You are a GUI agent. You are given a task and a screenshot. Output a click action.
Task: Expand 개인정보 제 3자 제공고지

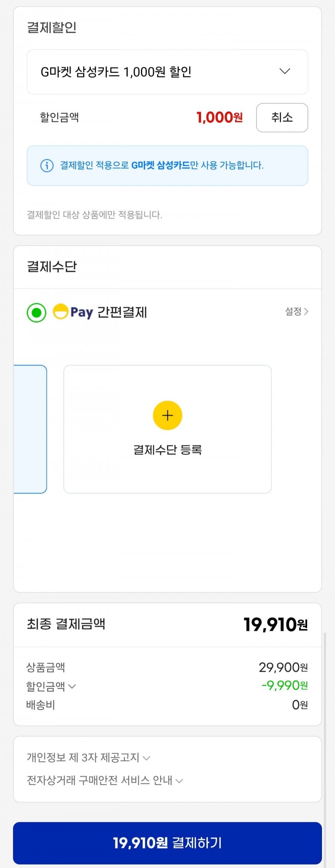pos(88,757)
